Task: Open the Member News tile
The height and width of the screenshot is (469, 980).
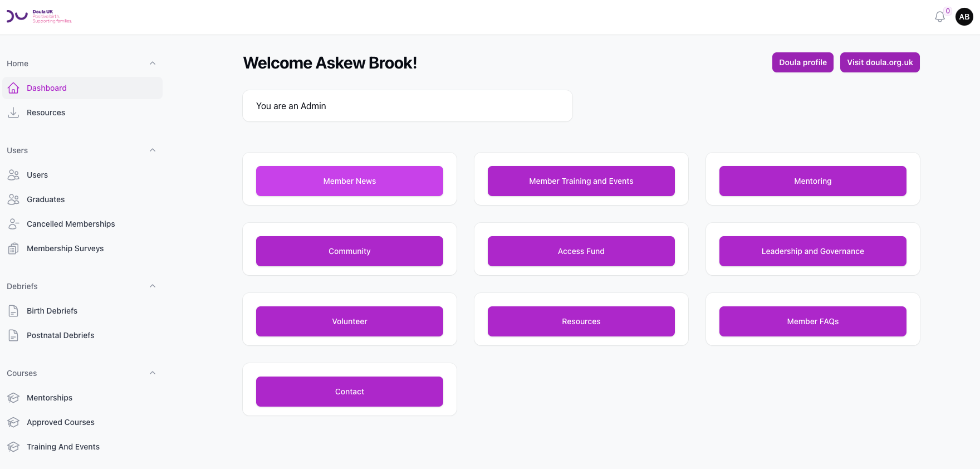Action: [350, 181]
